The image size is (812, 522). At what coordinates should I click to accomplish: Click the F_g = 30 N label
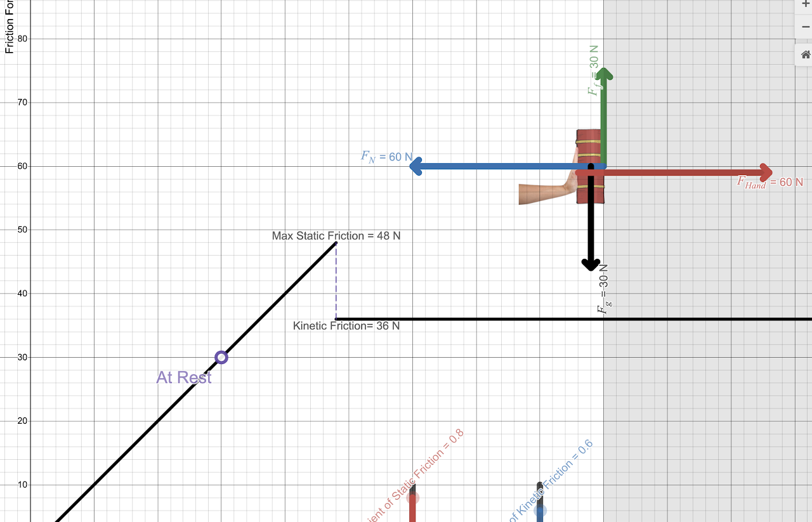(603, 289)
